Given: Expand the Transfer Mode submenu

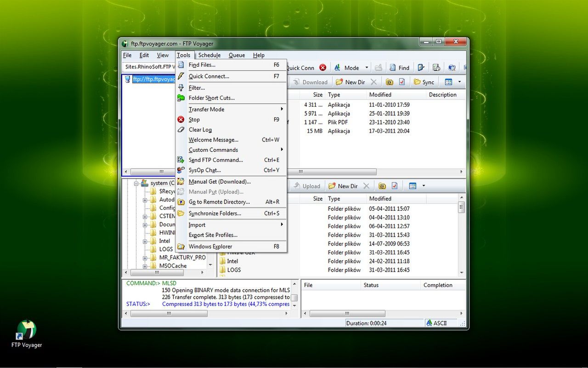Looking at the screenshot, I should click(x=231, y=109).
